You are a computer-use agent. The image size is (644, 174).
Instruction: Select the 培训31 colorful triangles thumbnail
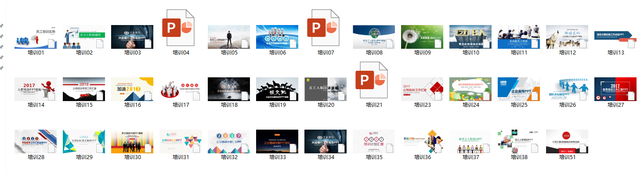pos(181,141)
